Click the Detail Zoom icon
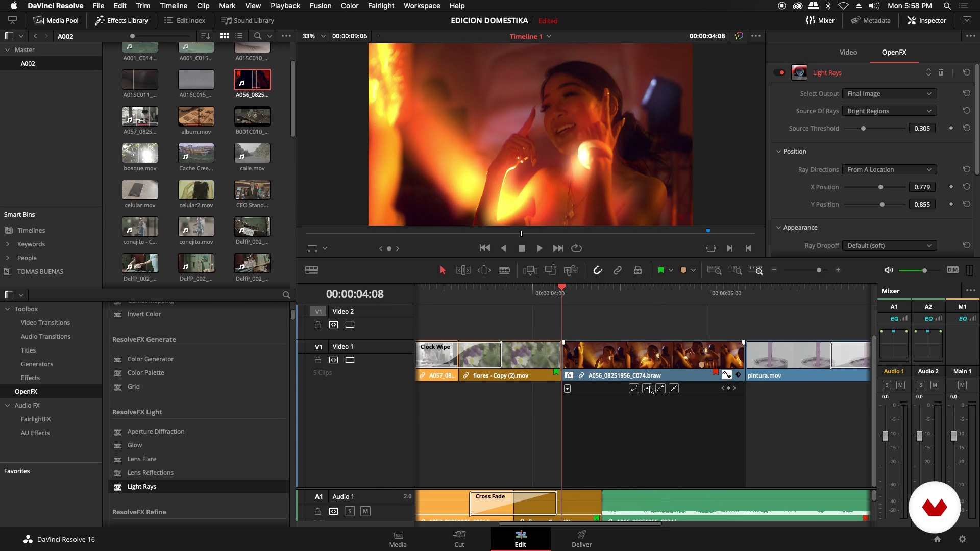The width and height of the screenshot is (980, 551). (x=735, y=270)
